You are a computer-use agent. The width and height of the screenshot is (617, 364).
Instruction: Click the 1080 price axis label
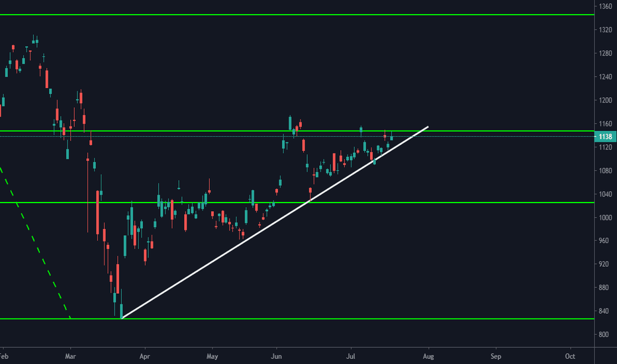606,170
